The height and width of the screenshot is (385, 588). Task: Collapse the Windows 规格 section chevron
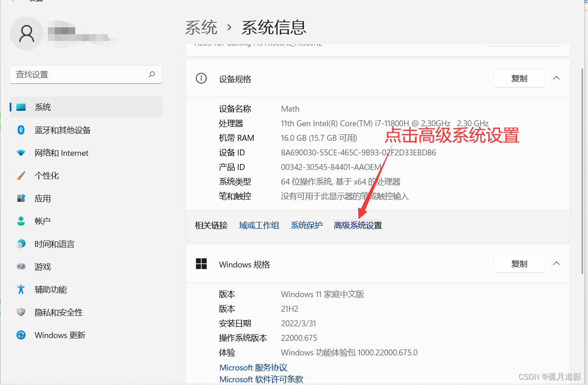557,263
